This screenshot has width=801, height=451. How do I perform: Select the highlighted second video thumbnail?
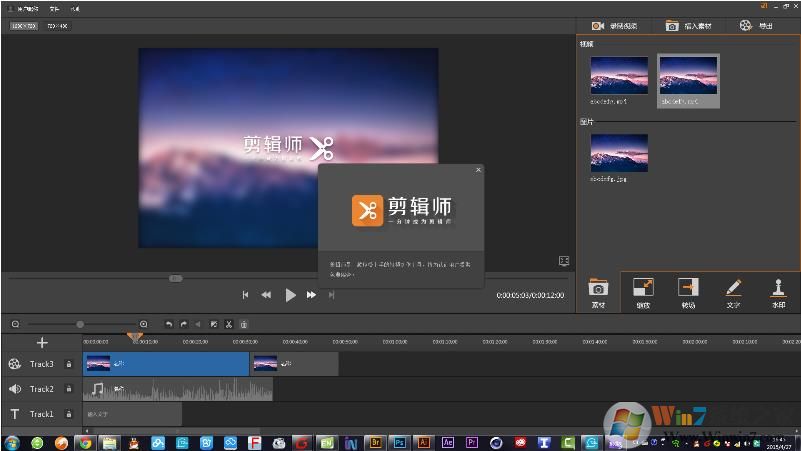[x=688, y=77]
